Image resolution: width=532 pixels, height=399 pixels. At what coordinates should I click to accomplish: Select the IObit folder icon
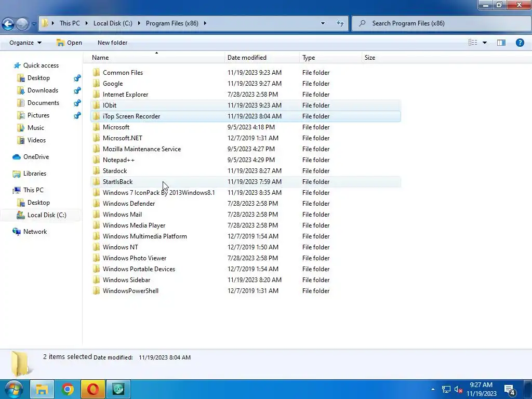(x=96, y=105)
